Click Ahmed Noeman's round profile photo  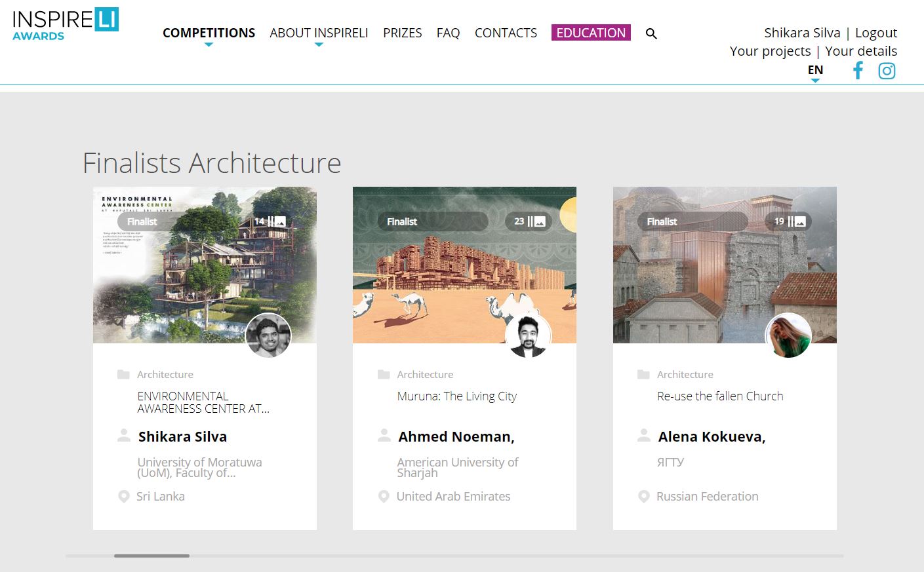point(528,336)
